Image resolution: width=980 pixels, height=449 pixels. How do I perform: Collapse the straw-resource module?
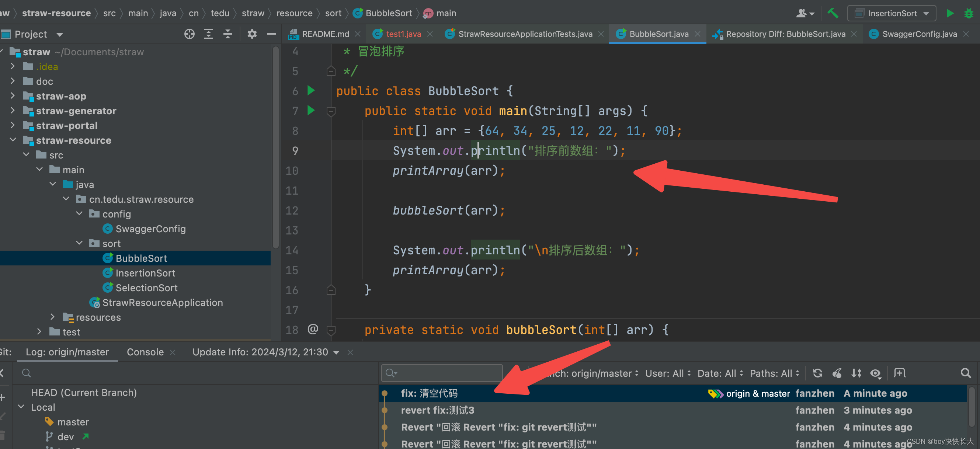pos(13,140)
